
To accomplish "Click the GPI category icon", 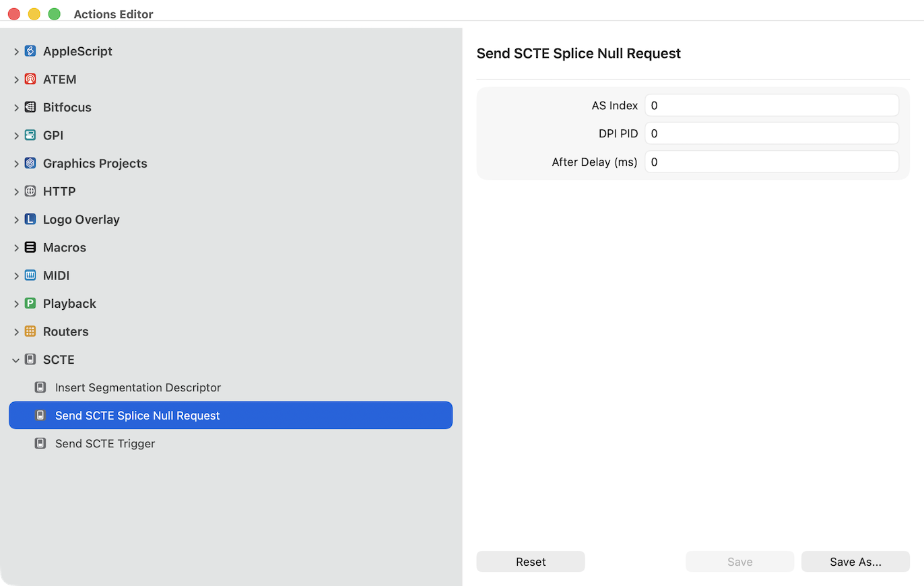I will 30,135.
